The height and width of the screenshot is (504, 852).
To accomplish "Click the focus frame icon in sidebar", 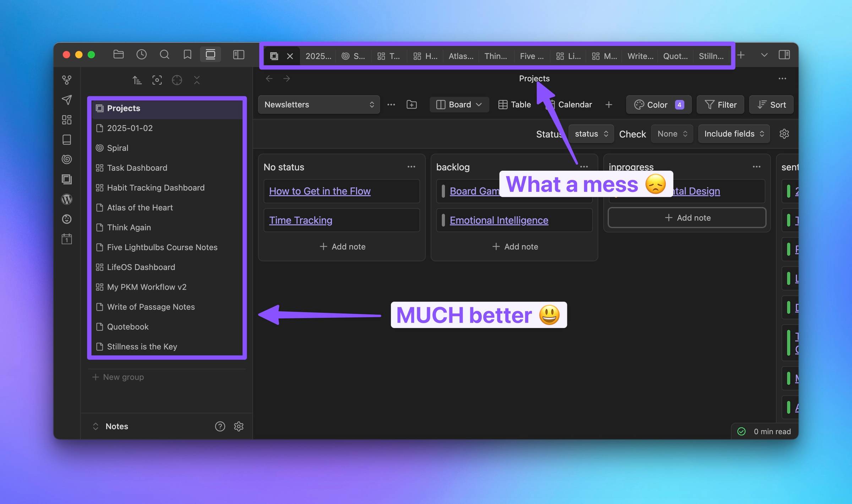I will (x=157, y=80).
